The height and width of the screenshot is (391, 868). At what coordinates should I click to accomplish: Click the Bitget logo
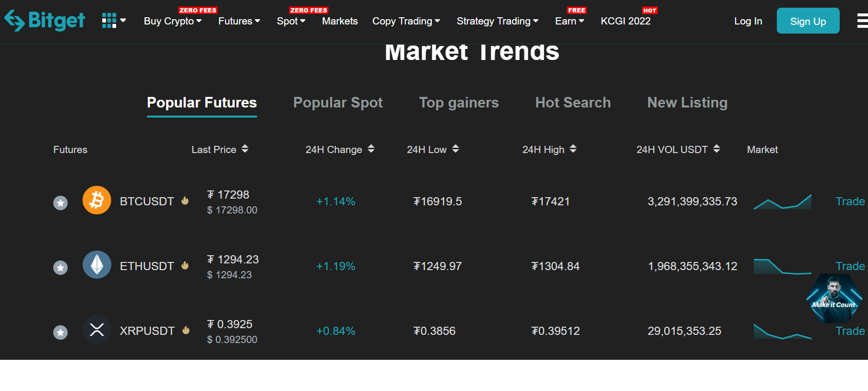[45, 21]
